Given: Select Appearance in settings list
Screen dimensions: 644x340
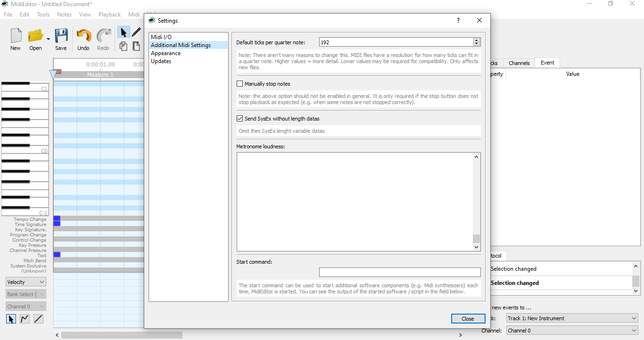Looking at the screenshot, I should (189, 53).
